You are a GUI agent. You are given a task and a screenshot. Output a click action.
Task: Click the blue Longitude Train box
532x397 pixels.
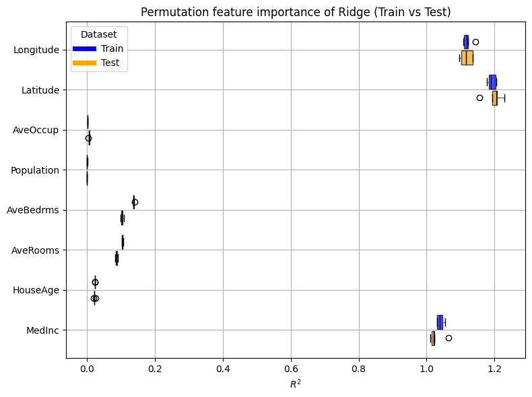[466, 42]
